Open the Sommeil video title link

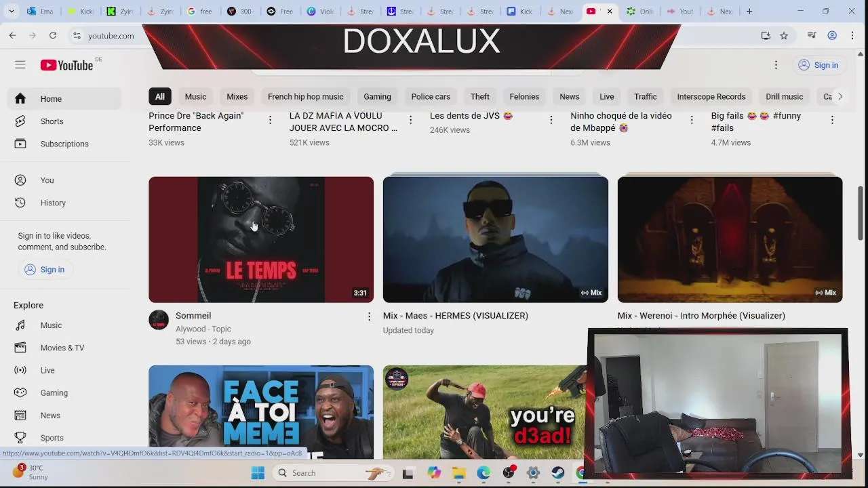(193, 316)
